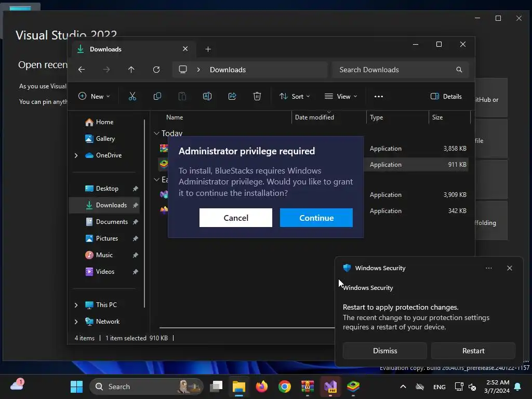
Task: Open WinRAR icon on the taskbar
Action: (x=308, y=387)
